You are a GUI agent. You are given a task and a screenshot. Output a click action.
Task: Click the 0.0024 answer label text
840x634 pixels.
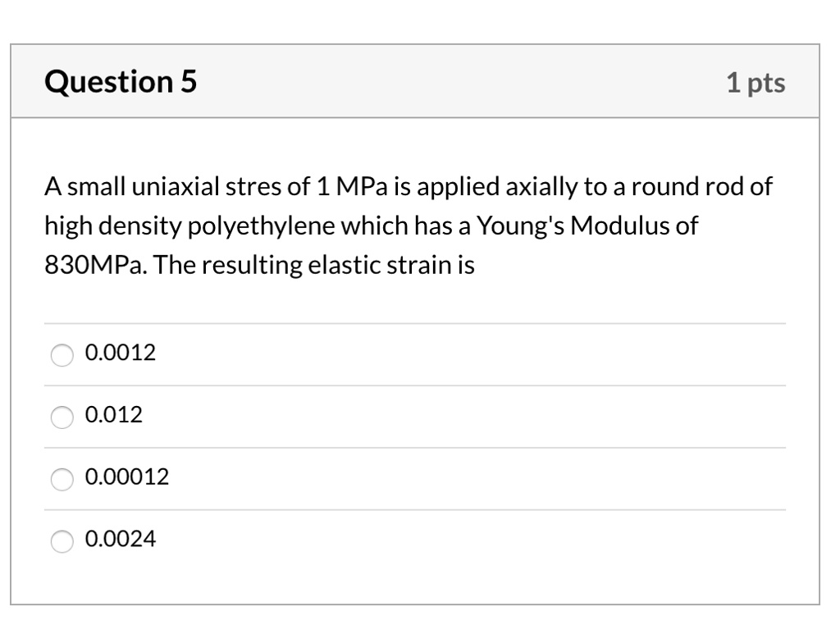[x=120, y=540]
